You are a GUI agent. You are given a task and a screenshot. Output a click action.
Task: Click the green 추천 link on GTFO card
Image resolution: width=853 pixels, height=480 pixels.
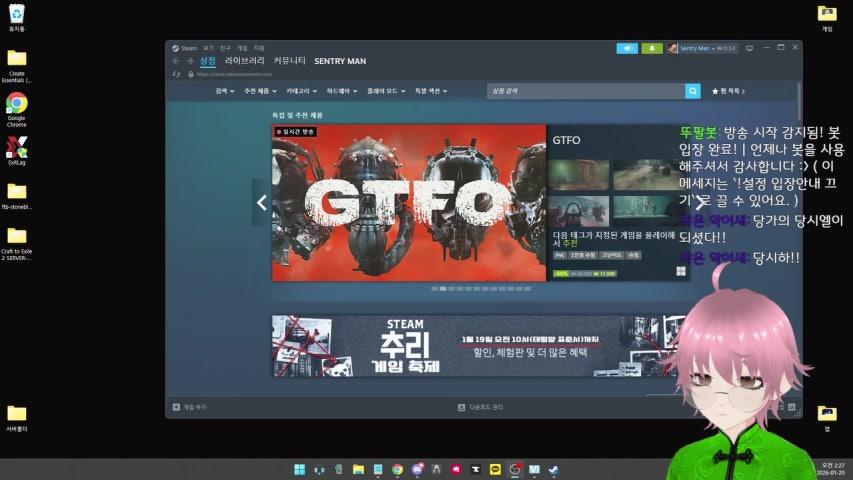[570, 243]
